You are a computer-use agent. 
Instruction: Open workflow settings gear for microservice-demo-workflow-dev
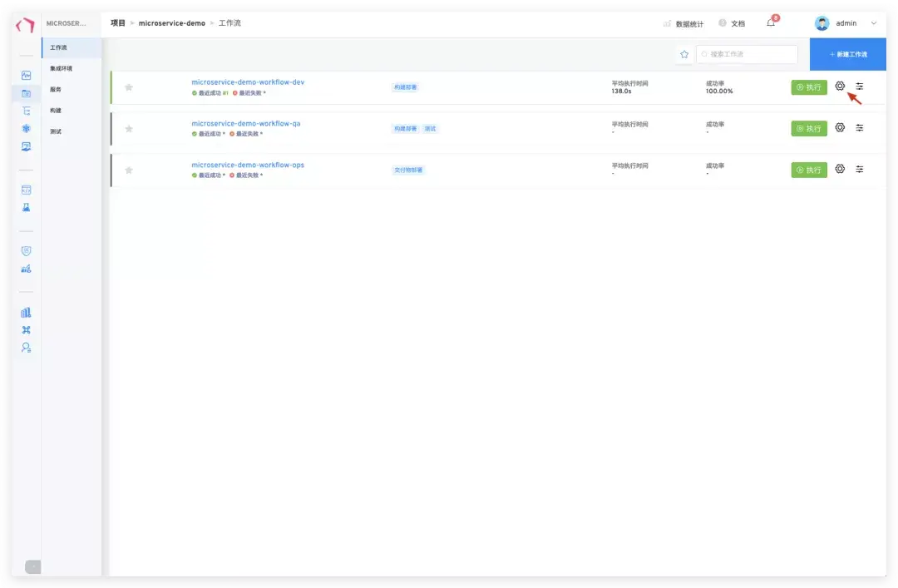click(839, 86)
